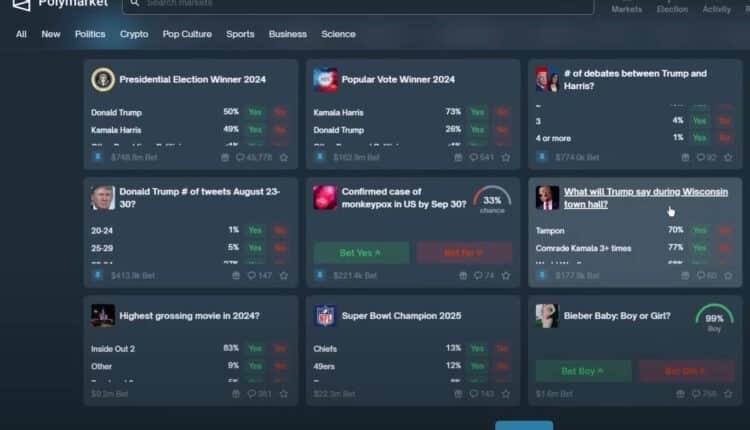Click the NFL logo on Super Bowl card

pos(325,315)
